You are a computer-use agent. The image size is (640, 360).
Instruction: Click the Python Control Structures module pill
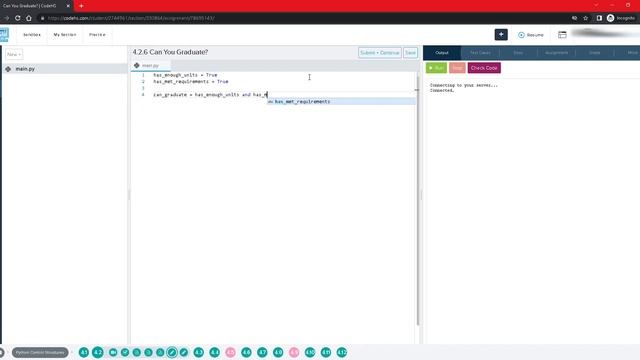pyautogui.click(x=40, y=352)
